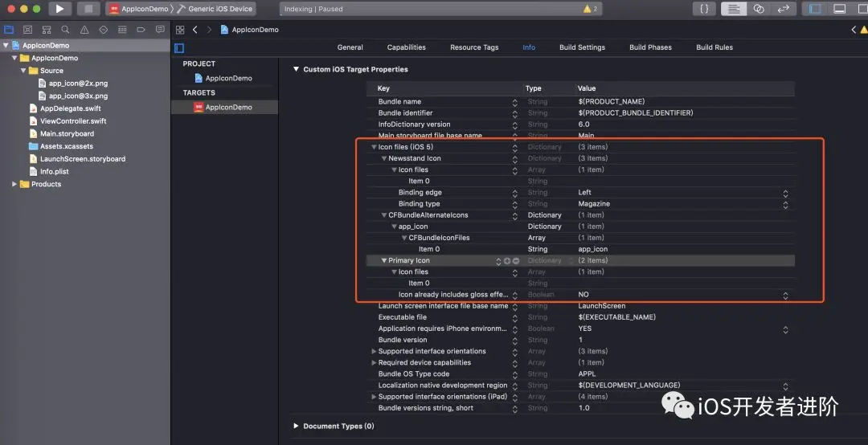Go back in editor history
Viewport: 868px width, 445px height.
[x=194, y=30]
